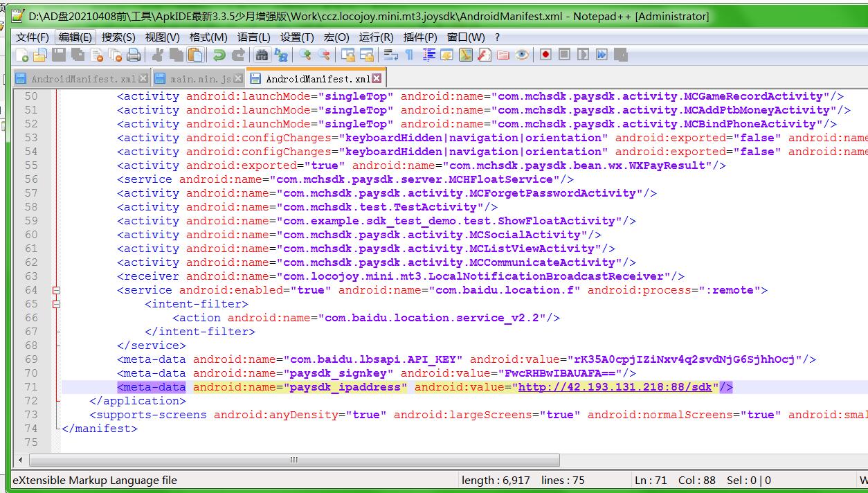Open Find with the binoculars icon
This screenshot has width=868, height=493.
[x=262, y=55]
